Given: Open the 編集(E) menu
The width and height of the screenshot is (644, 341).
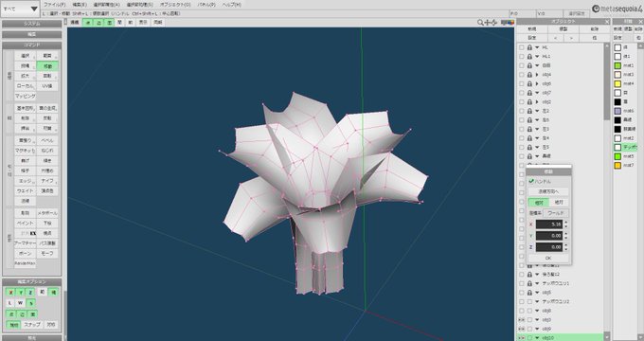Looking at the screenshot, I should 80,5.
